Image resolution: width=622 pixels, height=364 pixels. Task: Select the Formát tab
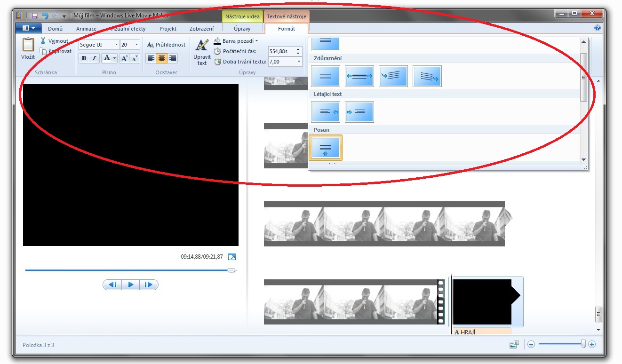287,29
